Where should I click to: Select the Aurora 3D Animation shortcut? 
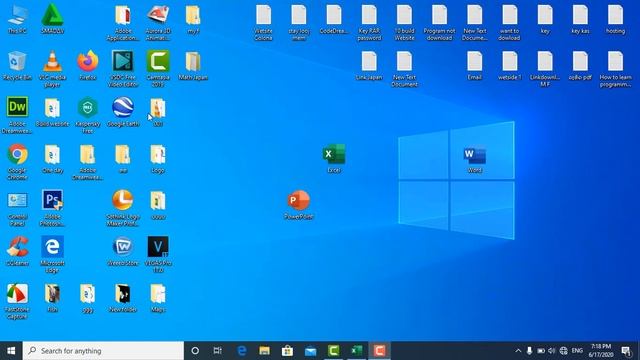click(158, 22)
